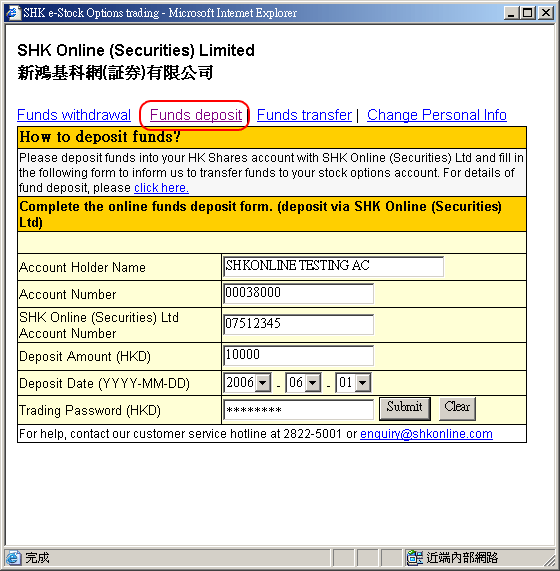Focus the Trading Password field

click(x=298, y=410)
